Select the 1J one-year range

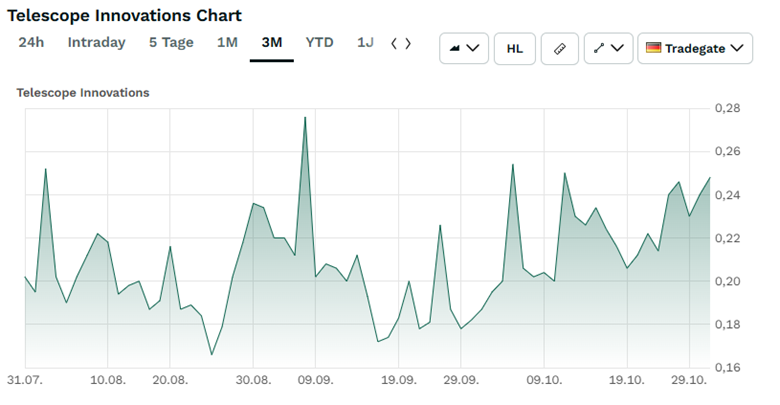pyautogui.click(x=365, y=42)
